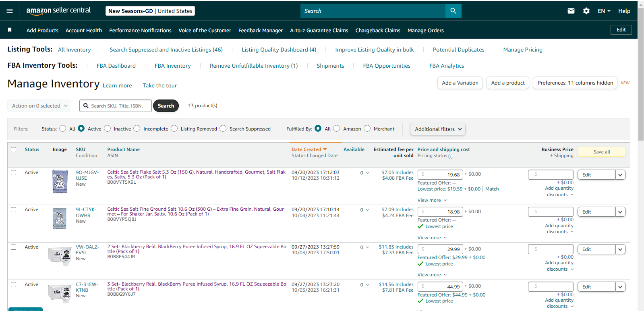Expand available quantity chevron for 9L-CTYK-OWHR
The width and height of the screenshot is (644, 311).
367,210
